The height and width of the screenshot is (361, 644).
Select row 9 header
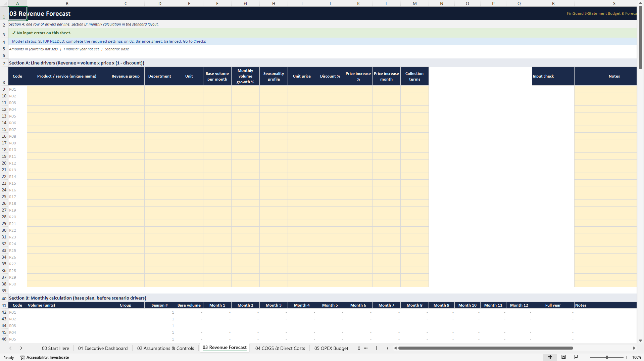[4, 89]
